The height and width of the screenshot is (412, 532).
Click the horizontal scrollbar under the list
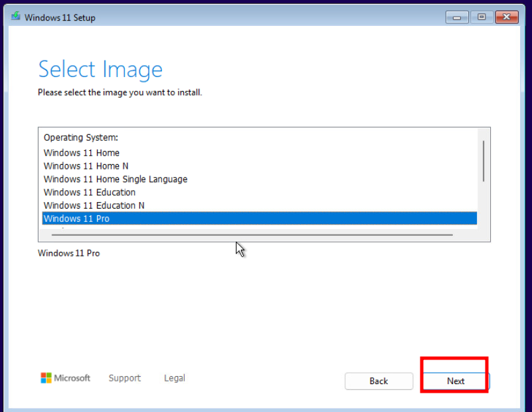pyautogui.click(x=252, y=235)
